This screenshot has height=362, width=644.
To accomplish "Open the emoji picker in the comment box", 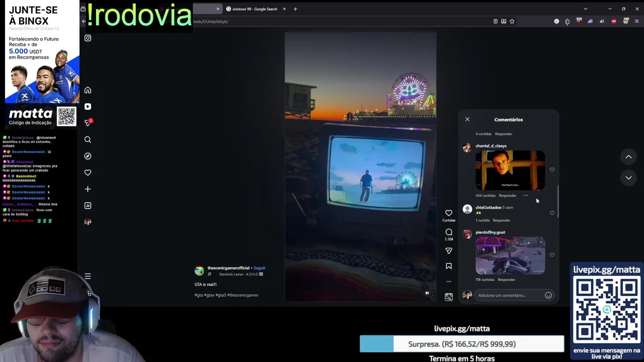I will (548, 295).
